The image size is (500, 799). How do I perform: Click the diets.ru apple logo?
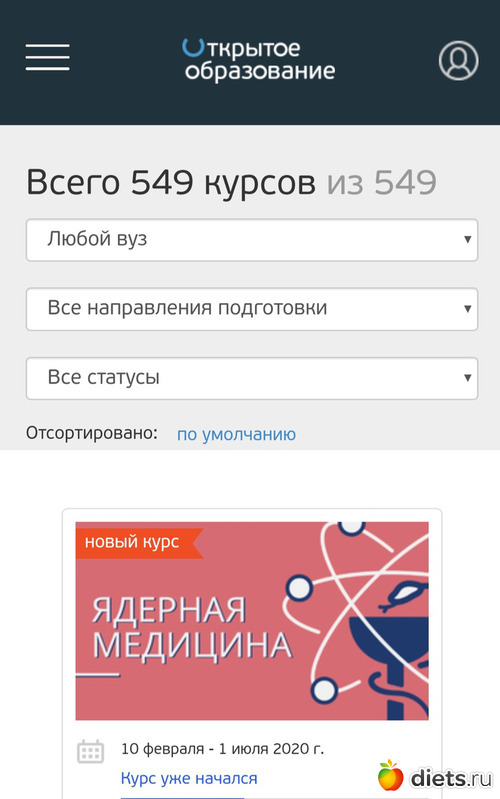tap(390, 776)
